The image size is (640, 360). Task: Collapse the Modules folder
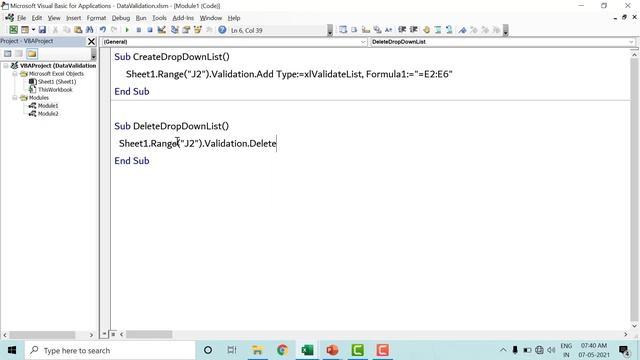click(15, 98)
